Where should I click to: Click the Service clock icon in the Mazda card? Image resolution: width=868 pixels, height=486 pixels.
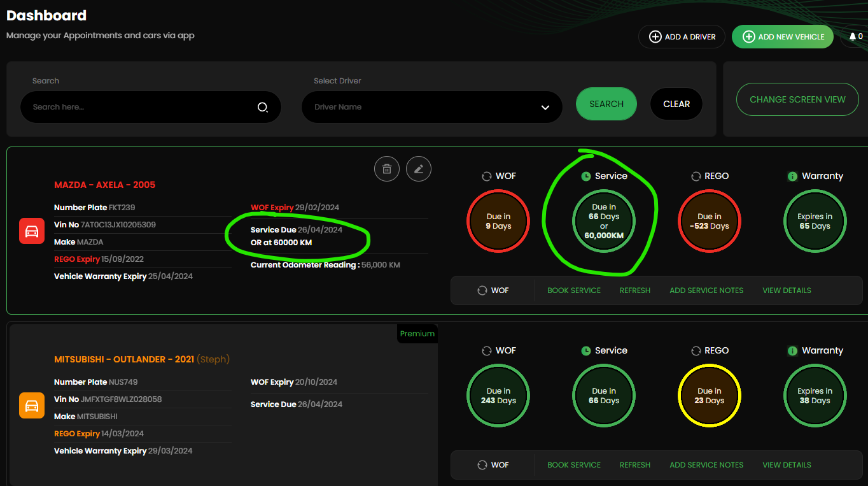(x=586, y=176)
